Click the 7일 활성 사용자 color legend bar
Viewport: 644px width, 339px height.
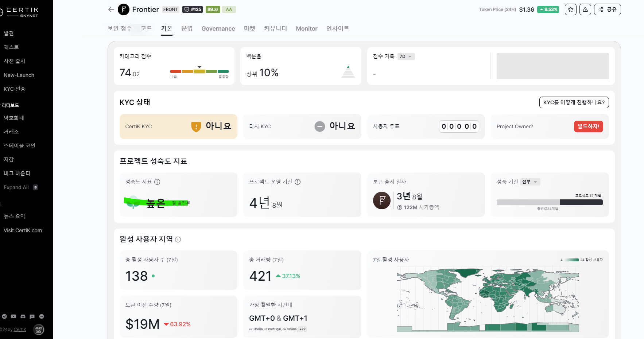[571, 260]
